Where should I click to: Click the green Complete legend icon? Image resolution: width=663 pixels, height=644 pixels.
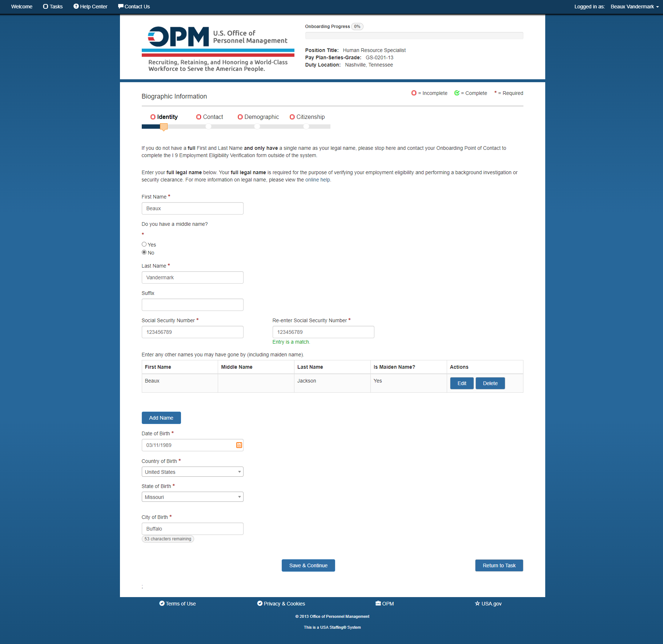(457, 93)
